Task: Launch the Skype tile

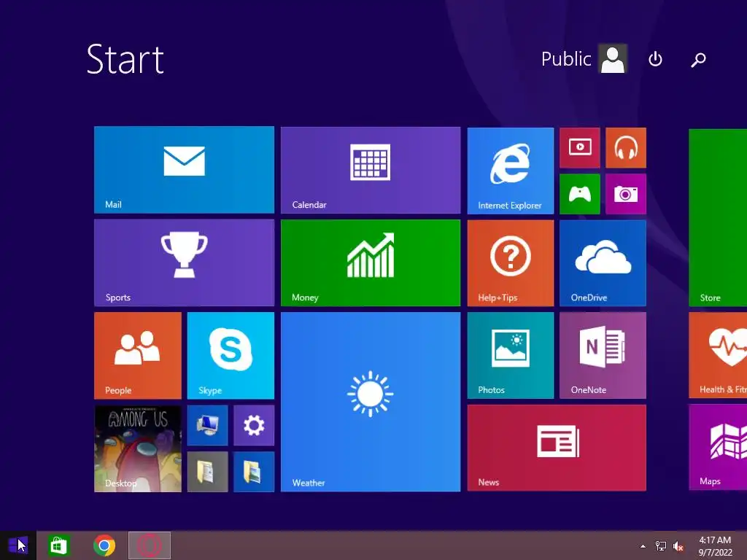Action: [x=231, y=355]
